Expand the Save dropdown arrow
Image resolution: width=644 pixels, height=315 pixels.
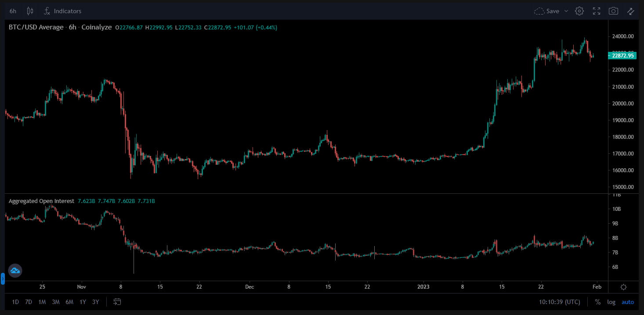[566, 11]
